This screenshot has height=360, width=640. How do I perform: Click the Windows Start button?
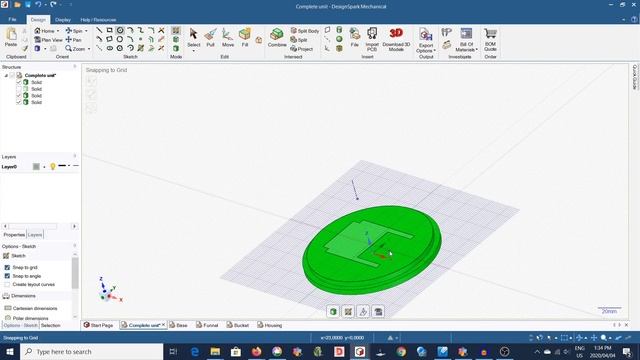point(10,351)
